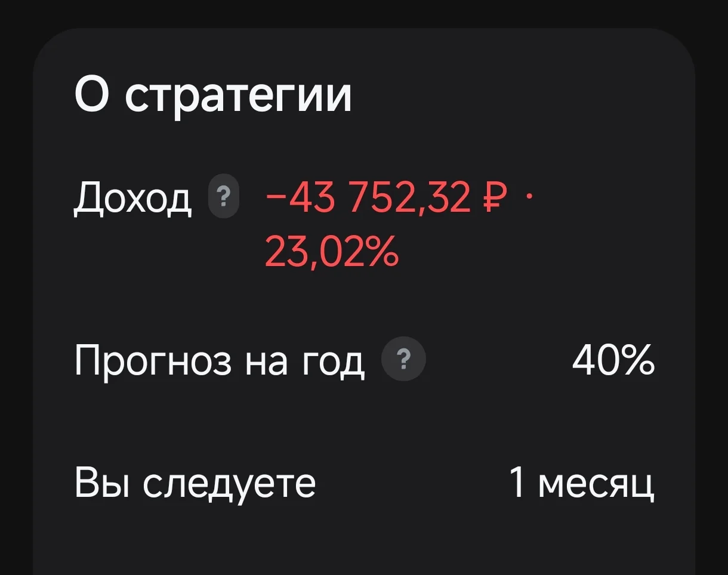Tap the question mark next to Прогноз на год
The width and height of the screenshot is (728, 575).
(x=403, y=360)
